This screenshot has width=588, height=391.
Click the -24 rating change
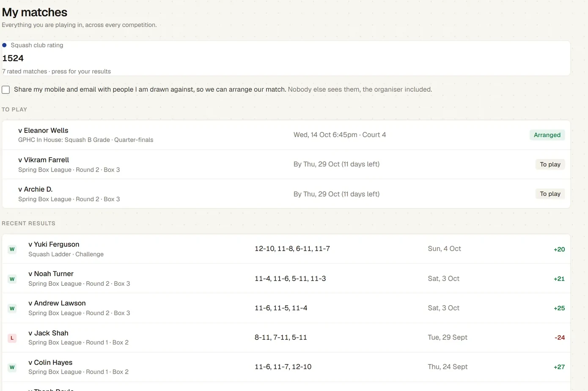pos(560,338)
